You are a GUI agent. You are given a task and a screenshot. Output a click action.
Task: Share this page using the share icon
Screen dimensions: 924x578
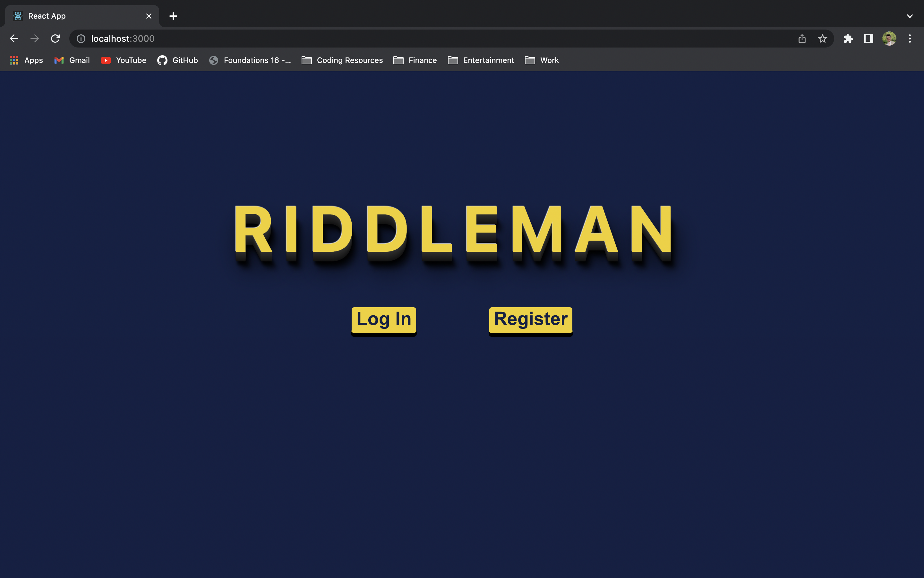[x=802, y=39]
